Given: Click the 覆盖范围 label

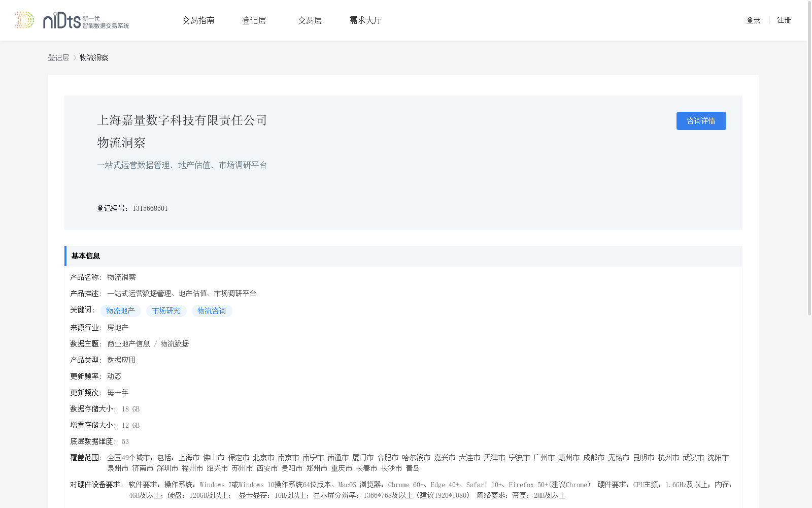Looking at the screenshot, I should (x=86, y=458).
